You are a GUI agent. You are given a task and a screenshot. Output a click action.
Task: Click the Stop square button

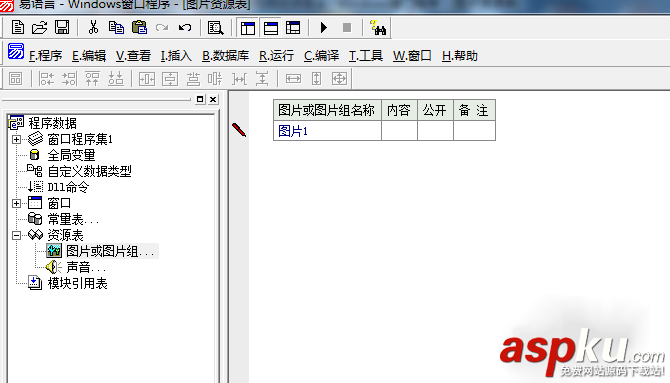[x=347, y=28]
